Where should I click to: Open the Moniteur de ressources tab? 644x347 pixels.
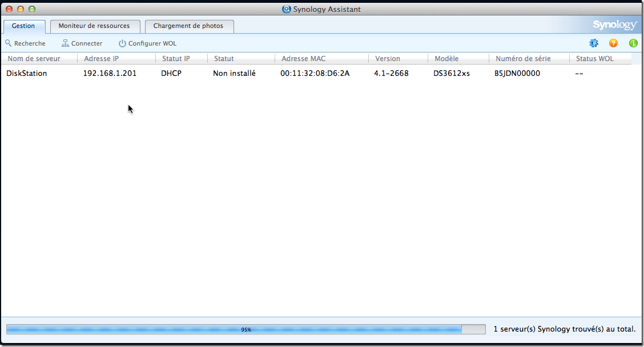point(94,26)
